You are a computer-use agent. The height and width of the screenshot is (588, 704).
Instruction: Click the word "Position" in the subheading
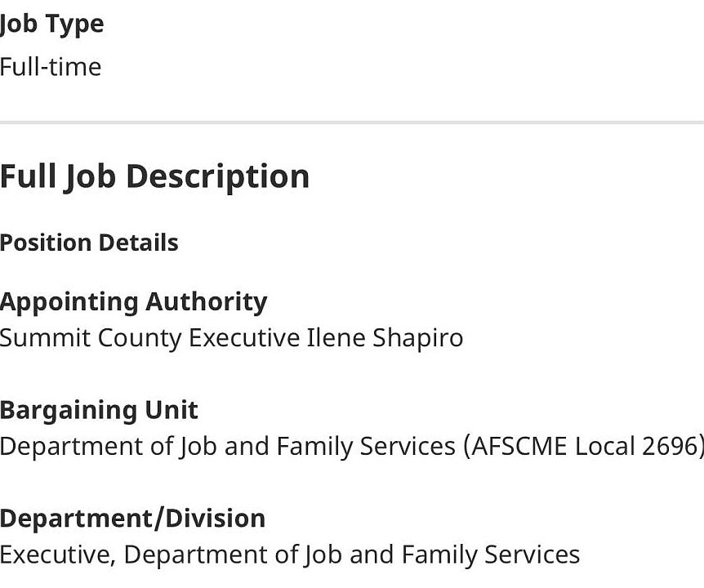click(46, 243)
